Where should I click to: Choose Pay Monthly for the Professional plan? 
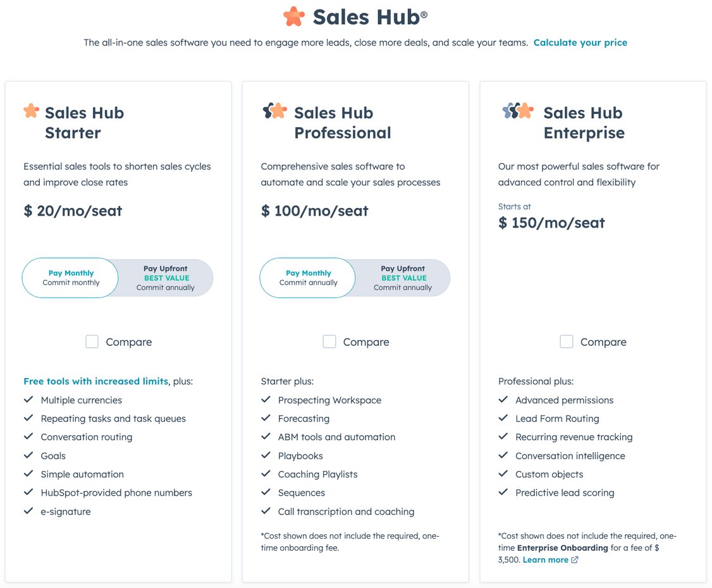pyautogui.click(x=307, y=277)
